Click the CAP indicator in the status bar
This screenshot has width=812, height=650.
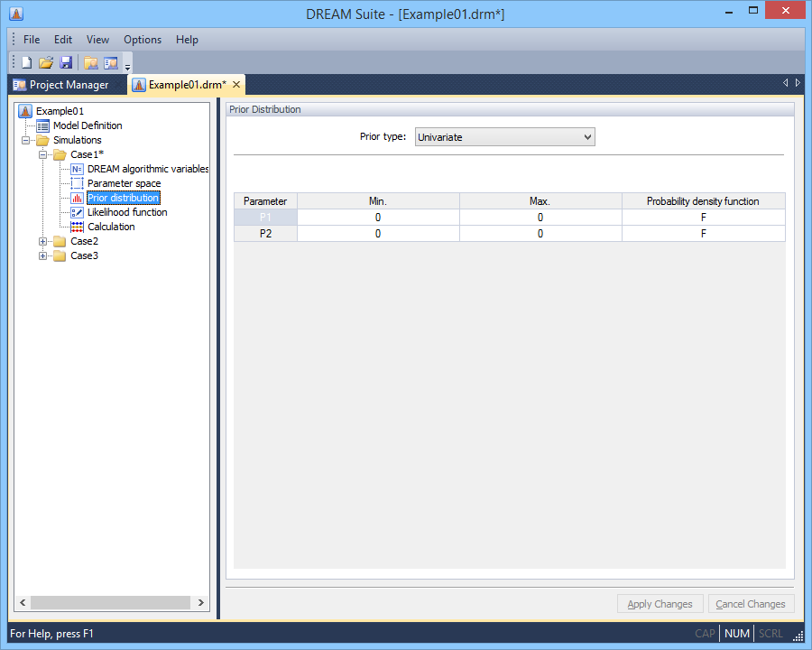(x=705, y=634)
